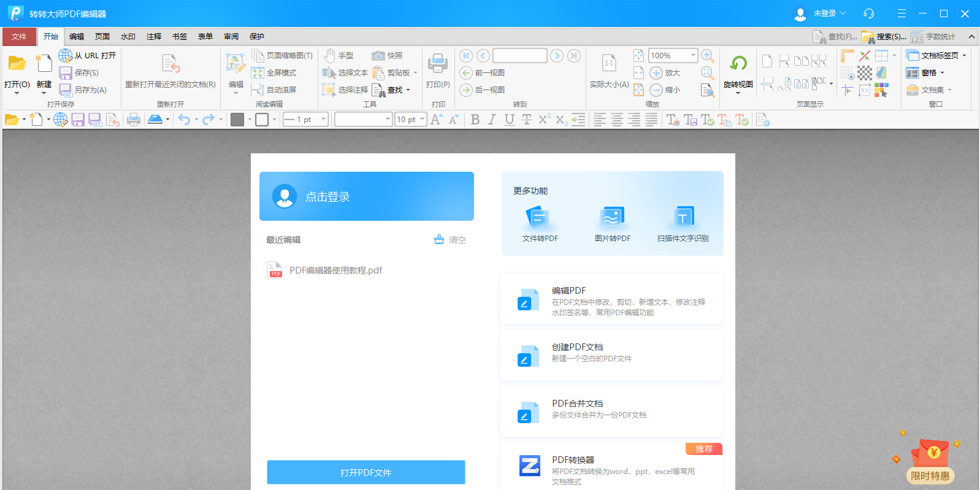The image size is (980, 490).
Task: Toggle two pages side-by-side layout
Action: (802, 61)
